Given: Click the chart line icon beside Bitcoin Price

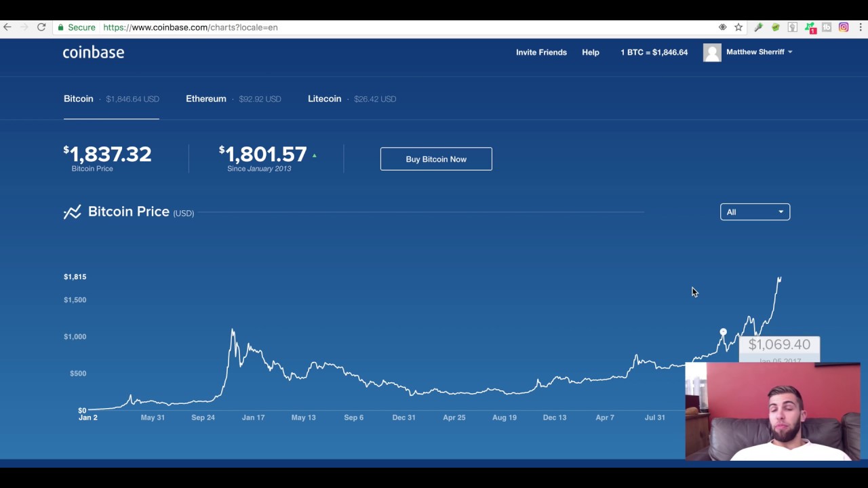Looking at the screenshot, I should [73, 212].
